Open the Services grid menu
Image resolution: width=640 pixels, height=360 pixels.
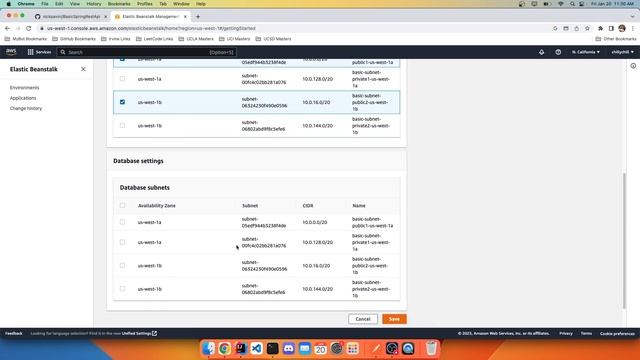(x=39, y=52)
